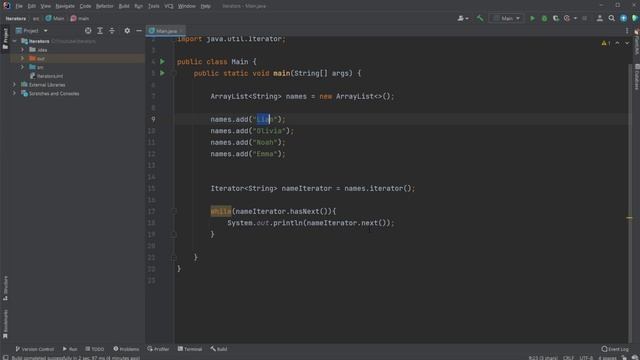The width and height of the screenshot is (640, 360).
Task: Open the Event Log
Action: tap(615, 349)
